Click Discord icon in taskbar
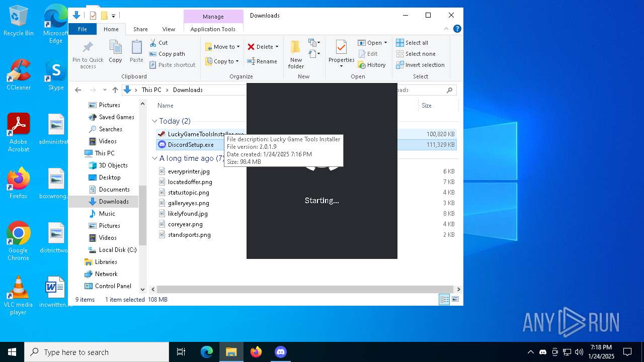This screenshot has width=644, height=362. click(x=280, y=352)
